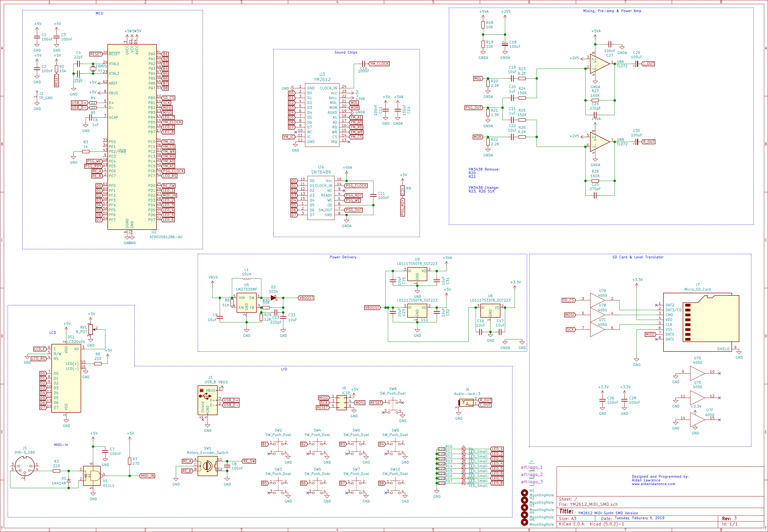Click the L_OUT label next to C29

click(648, 64)
